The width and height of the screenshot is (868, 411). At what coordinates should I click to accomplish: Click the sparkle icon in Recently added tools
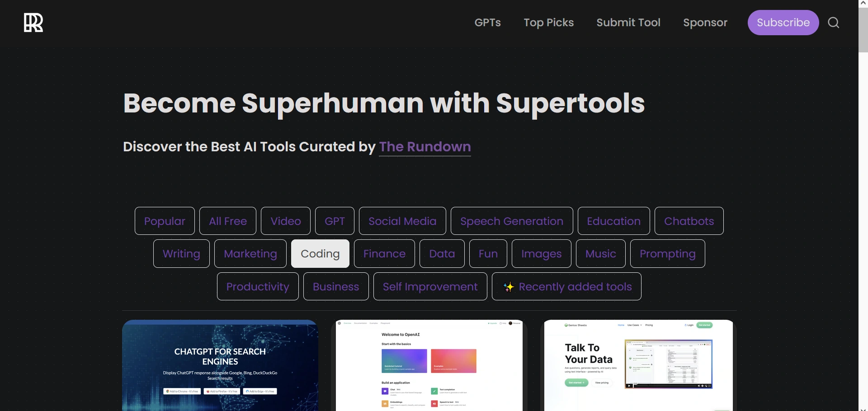(x=509, y=287)
